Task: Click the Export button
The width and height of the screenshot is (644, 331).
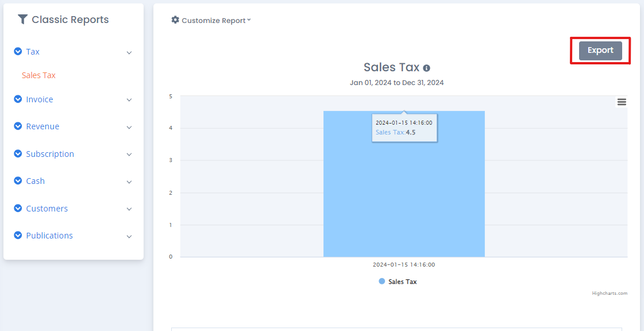Action: click(x=600, y=51)
